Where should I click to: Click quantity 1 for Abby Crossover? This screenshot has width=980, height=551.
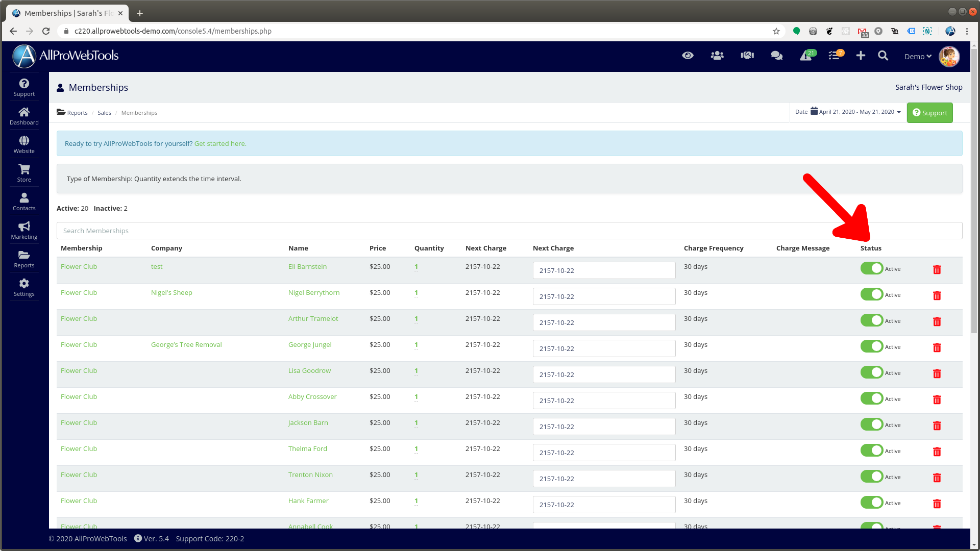pyautogui.click(x=416, y=397)
